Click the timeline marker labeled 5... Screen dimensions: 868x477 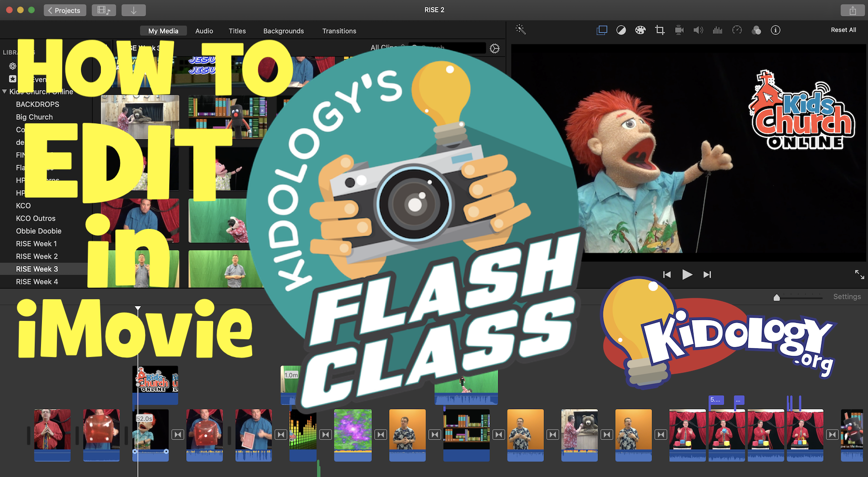(x=716, y=400)
